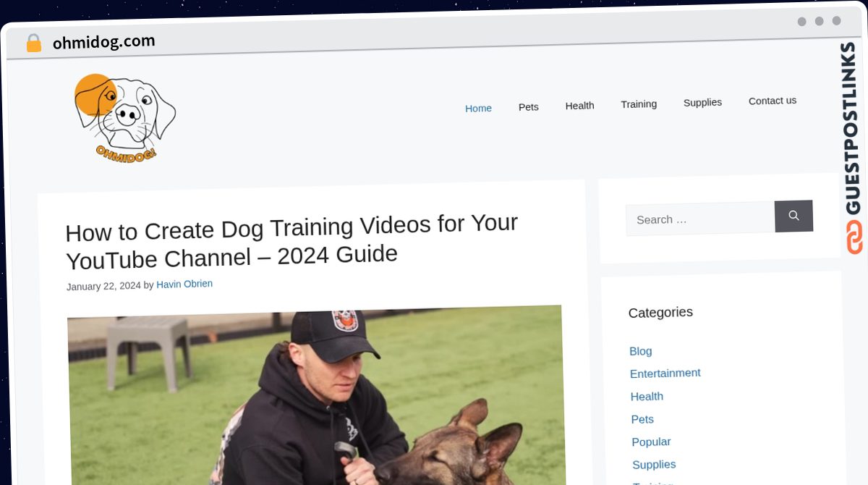
Task: Open the dog trainer featured image
Action: click(x=317, y=395)
